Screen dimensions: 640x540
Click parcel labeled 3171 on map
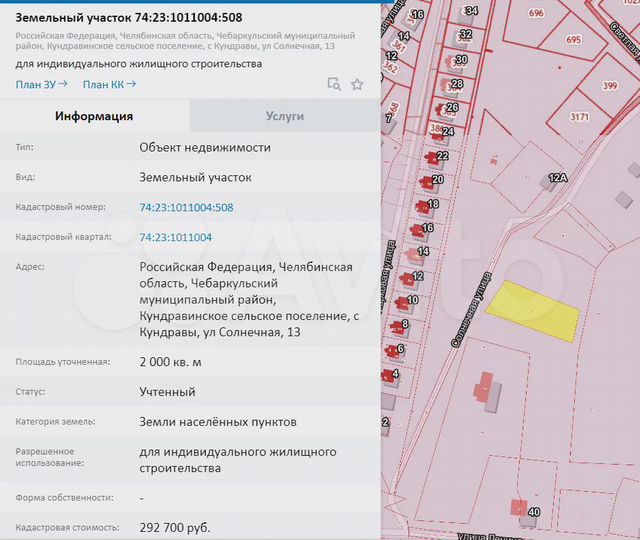tap(579, 118)
